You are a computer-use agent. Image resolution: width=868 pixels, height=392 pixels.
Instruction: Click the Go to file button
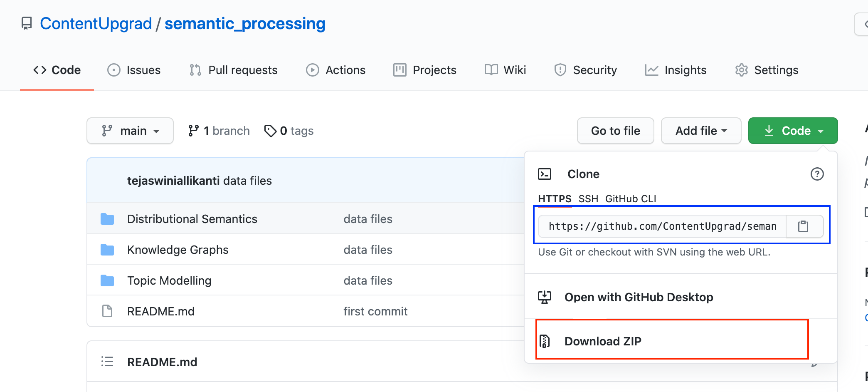pos(615,131)
